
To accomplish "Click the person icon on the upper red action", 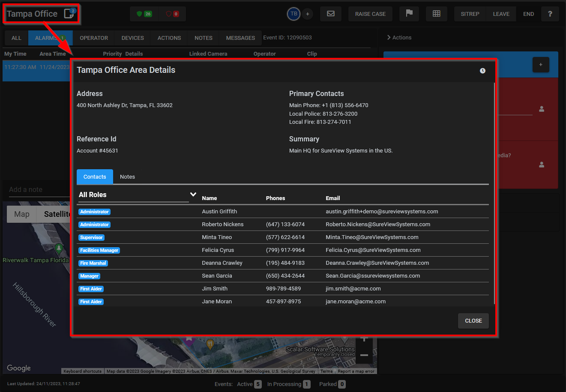I will [542, 109].
